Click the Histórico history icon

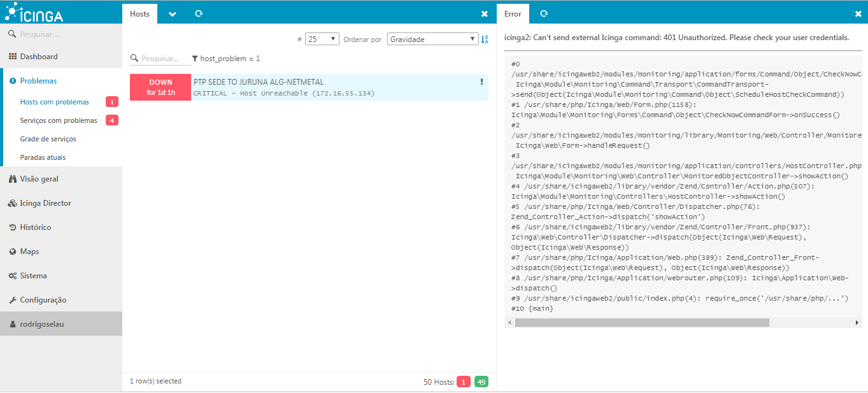tap(13, 227)
